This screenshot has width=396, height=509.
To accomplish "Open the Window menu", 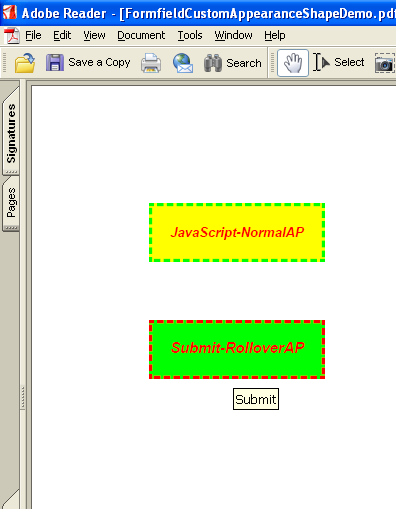I will point(233,35).
